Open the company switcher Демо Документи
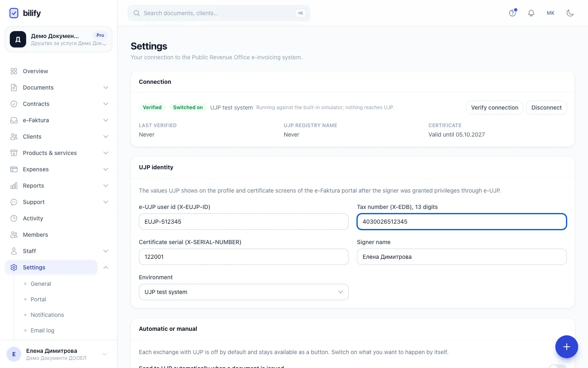 point(58,39)
